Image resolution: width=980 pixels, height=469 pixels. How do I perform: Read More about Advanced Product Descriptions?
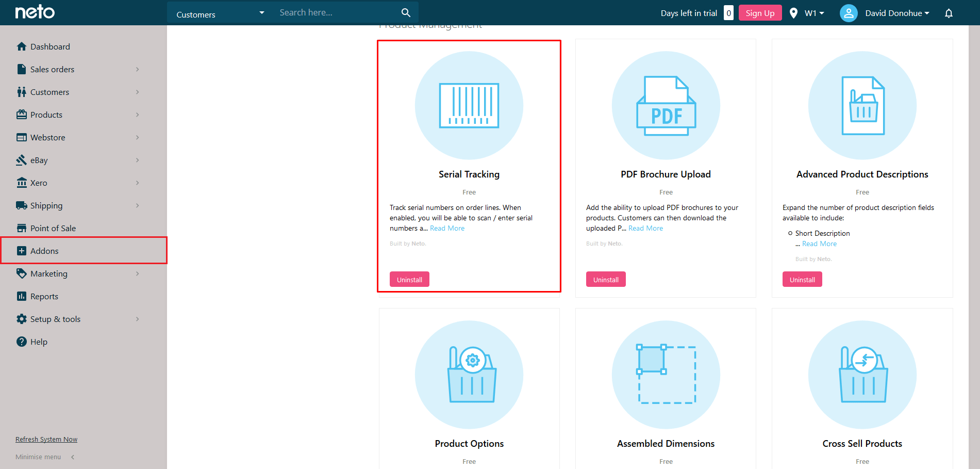(x=819, y=244)
